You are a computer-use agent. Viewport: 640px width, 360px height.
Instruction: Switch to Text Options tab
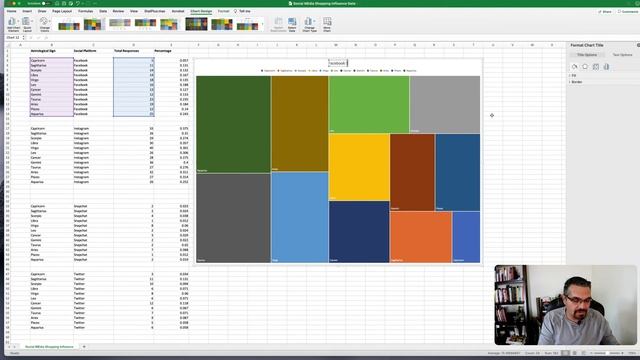[622, 54]
